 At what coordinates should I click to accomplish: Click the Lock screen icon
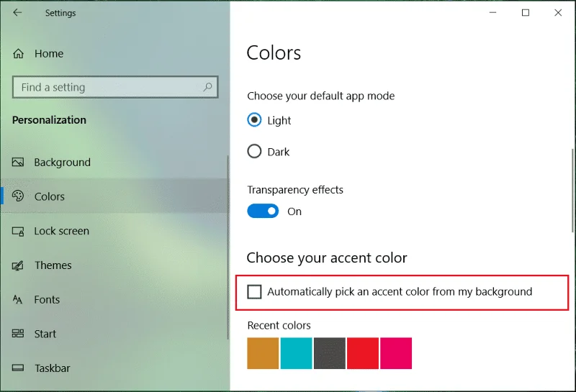[17, 231]
